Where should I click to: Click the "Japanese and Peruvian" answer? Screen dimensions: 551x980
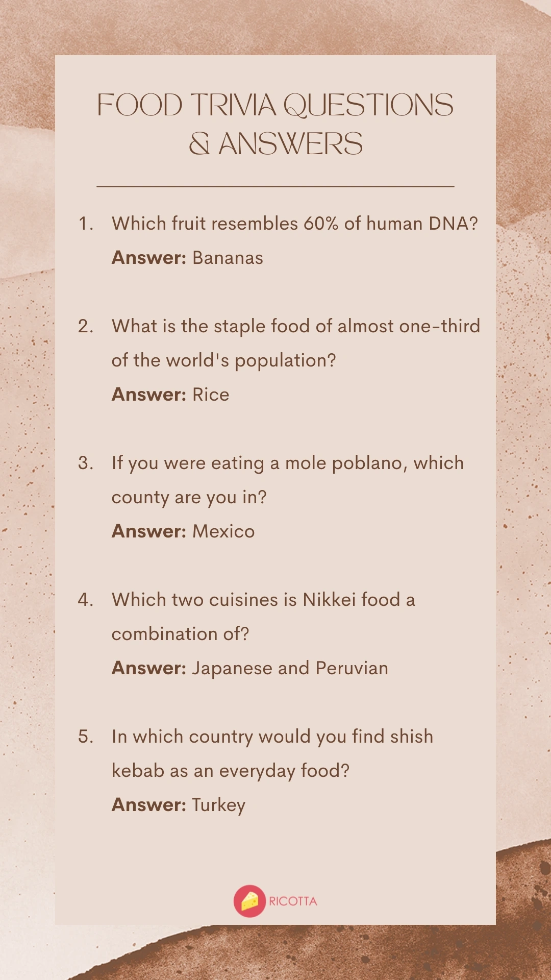290,668
